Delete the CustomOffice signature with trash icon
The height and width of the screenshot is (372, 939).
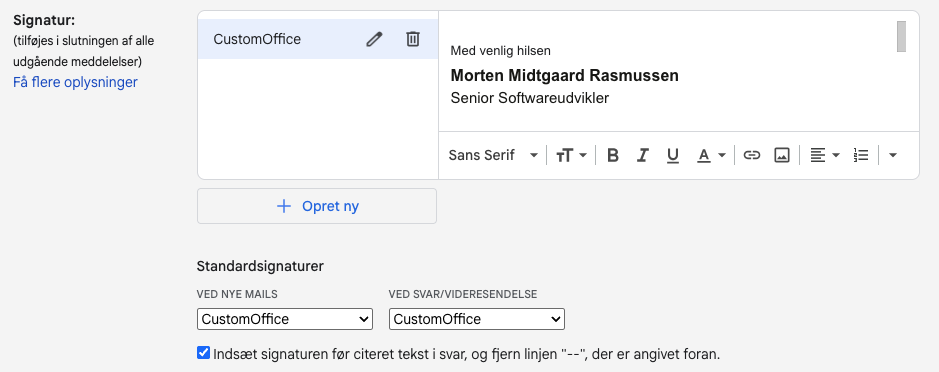[413, 40]
